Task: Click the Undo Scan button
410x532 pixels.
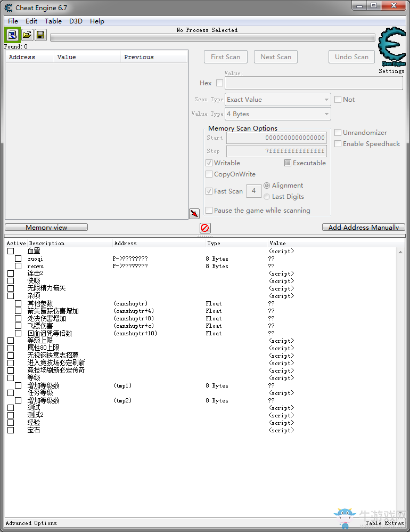Action: tap(352, 57)
